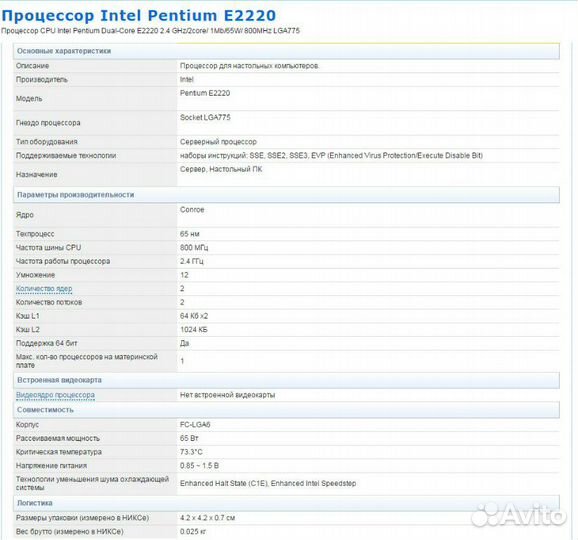Select the Socket LGA775 value text

205,117
